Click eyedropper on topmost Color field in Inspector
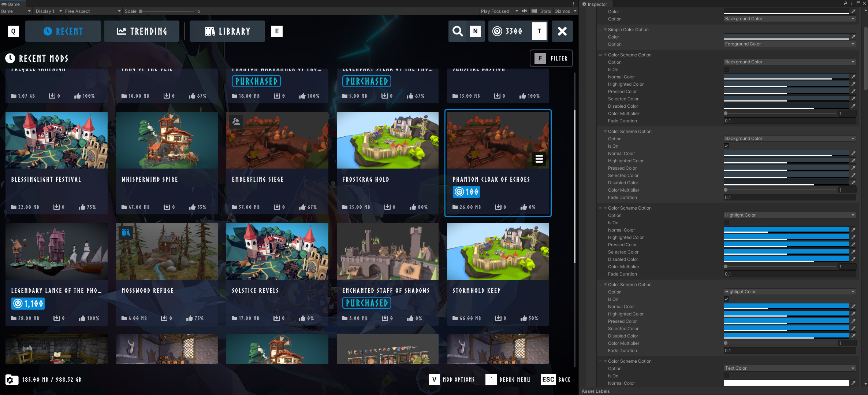The height and width of the screenshot is (395, 868). click(x=853, y=11)
